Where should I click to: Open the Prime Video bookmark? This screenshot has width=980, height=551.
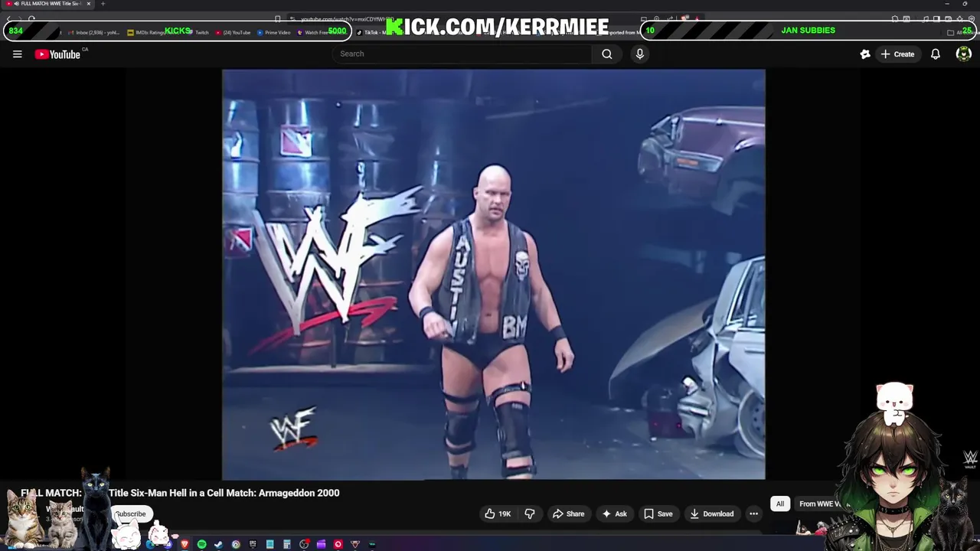(274, 32)
